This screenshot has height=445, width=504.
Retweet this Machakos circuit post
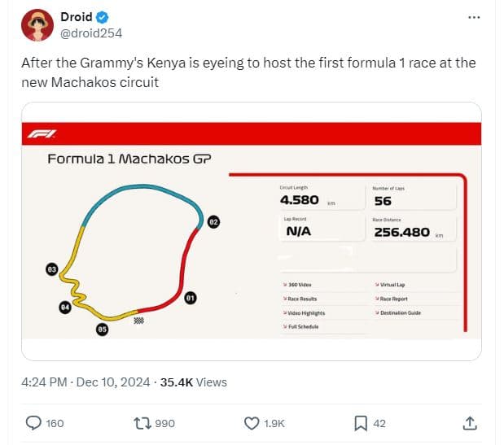(142, 423)
